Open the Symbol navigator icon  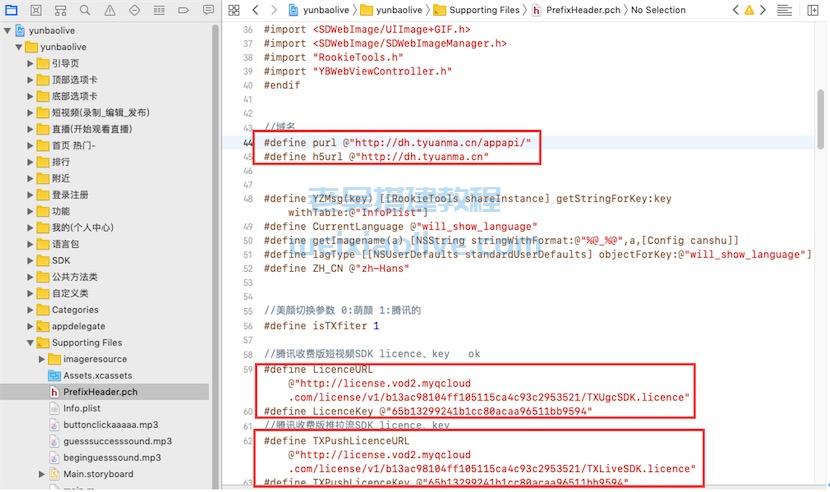coord(60,10)
